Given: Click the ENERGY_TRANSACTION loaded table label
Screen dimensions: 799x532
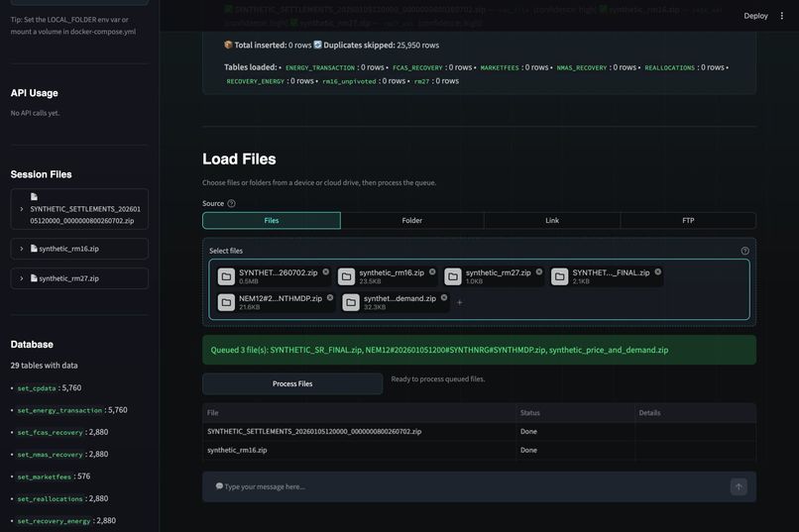Looking at the screenshot, I should click(x=320, y=67).
